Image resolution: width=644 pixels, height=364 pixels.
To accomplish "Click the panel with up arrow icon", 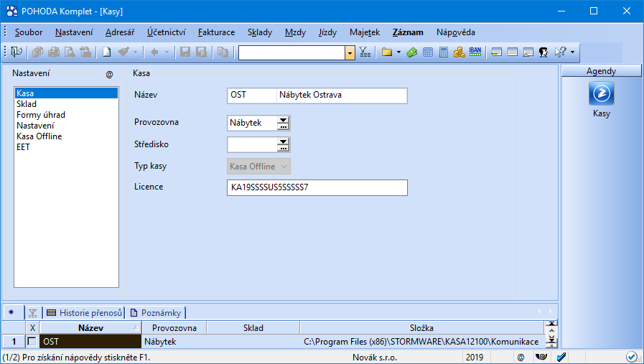I will tap(528, 52).
